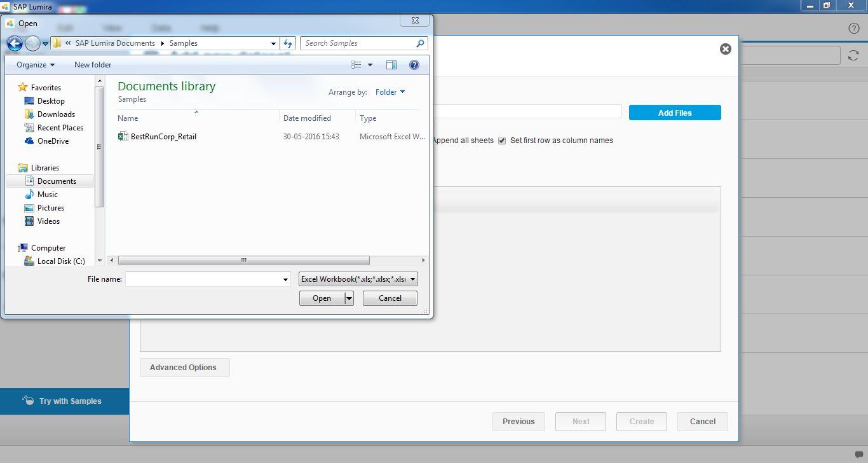Select Downloads in navigation pane

[56, 114]
